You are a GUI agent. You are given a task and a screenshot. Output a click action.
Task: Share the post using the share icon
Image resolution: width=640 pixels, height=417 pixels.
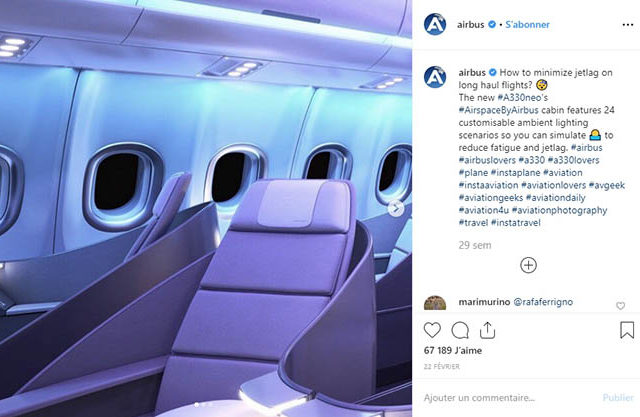487,330
